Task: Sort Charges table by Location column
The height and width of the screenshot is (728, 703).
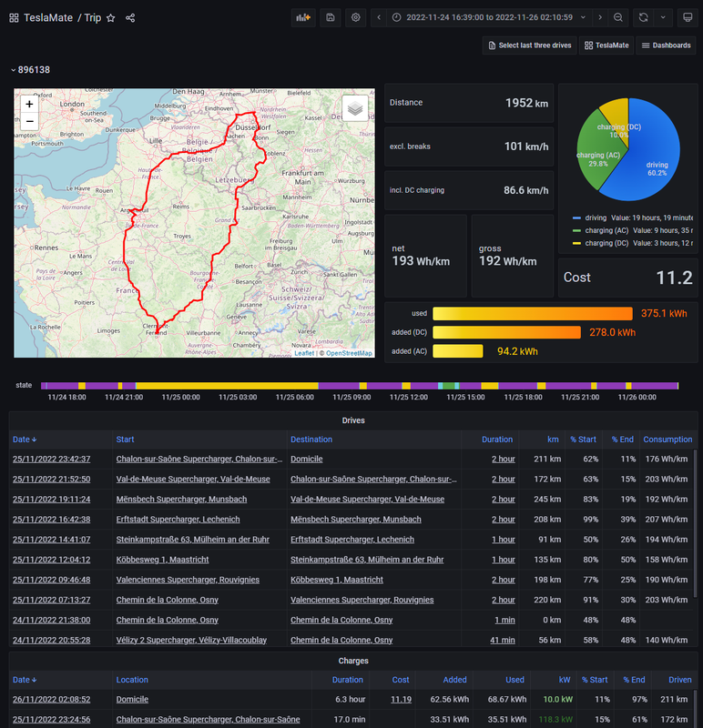Action: (132, 680)
